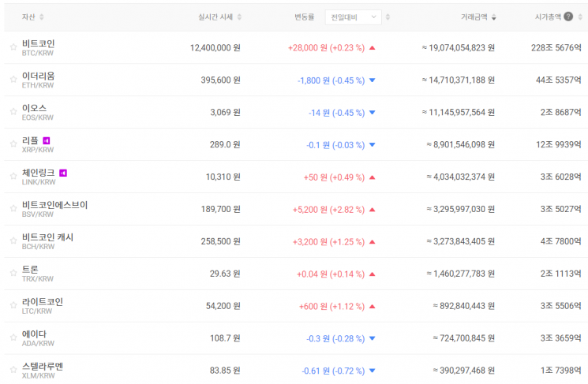The height and width of the screenshot is (384, 588).
Task: Star the BCH/KRW asset
Action: (13, 240)
